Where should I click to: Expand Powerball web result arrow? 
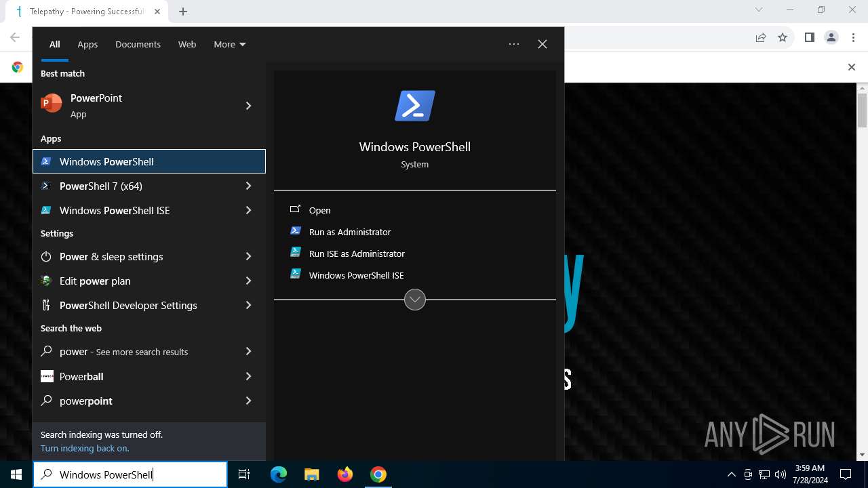pos(249,376)
